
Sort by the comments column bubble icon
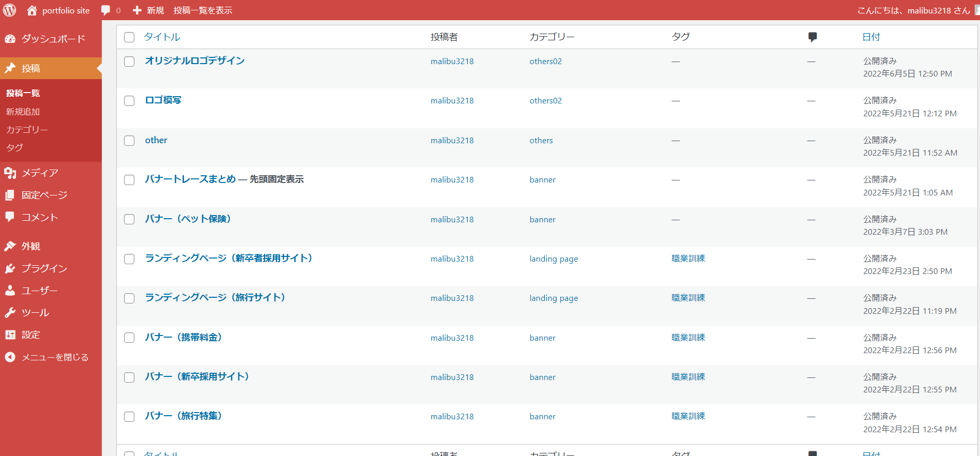pos(813,37)
